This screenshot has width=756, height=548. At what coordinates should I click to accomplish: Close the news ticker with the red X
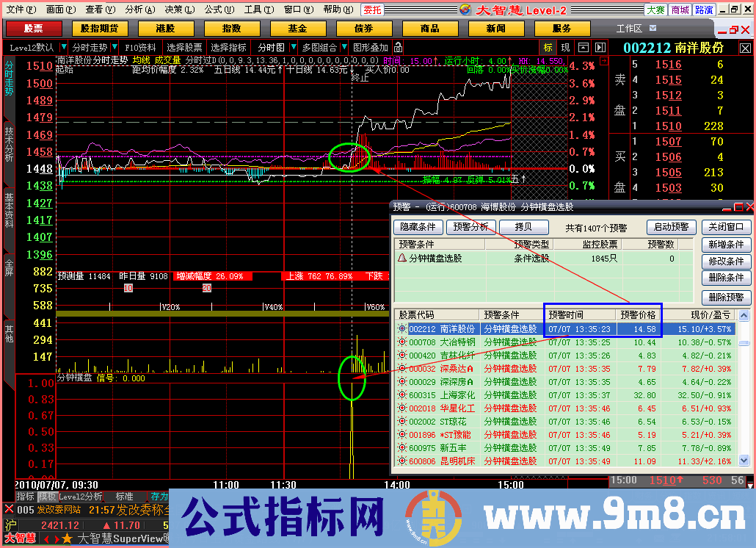point(9,509)
